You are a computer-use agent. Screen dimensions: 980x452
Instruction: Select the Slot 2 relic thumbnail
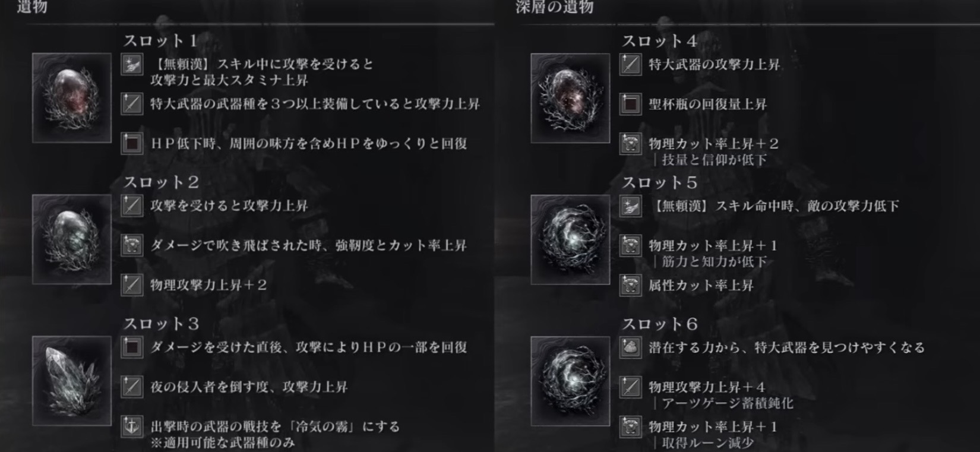72,239
